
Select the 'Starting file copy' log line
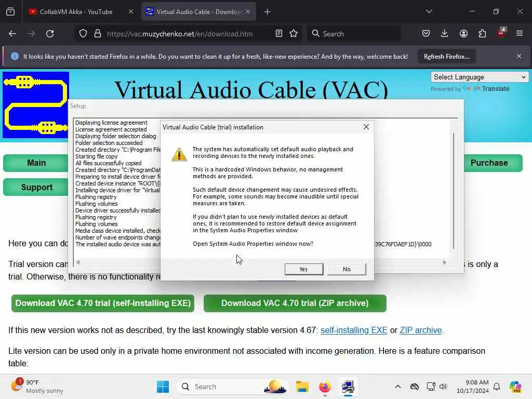click(96, 156)
